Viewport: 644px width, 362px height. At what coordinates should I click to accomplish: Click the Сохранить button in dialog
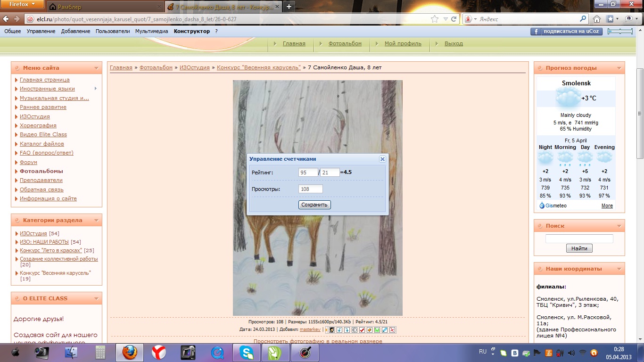coord(315,205)
